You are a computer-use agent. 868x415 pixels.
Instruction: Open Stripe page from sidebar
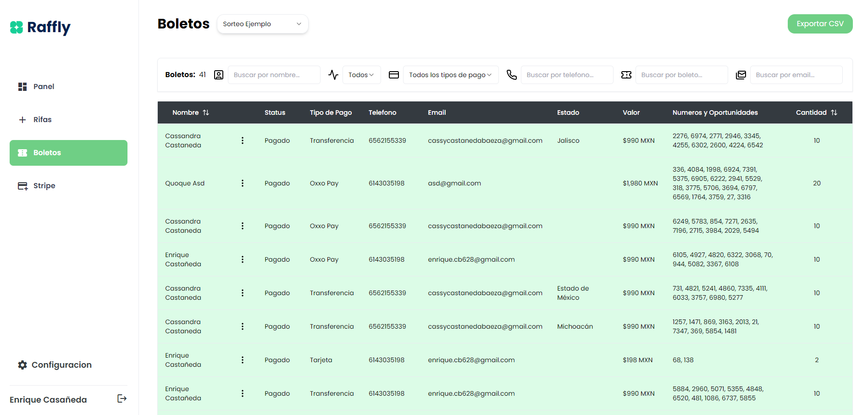pyautogui.click(x=44, y=185)
